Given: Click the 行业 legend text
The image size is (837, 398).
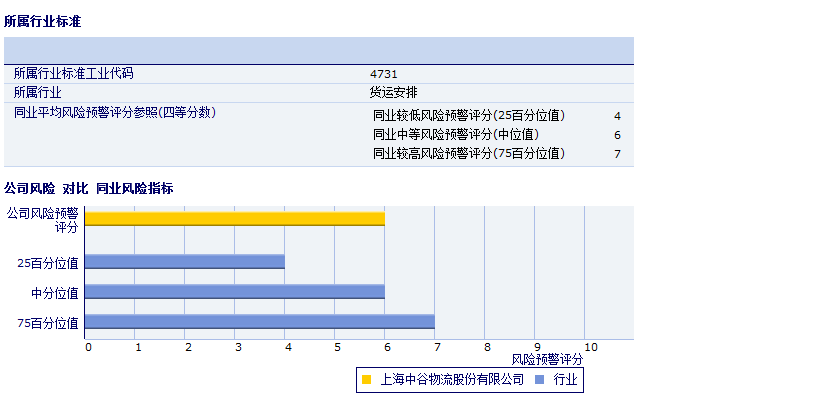Looking at the screenshot, I should 566,380.
